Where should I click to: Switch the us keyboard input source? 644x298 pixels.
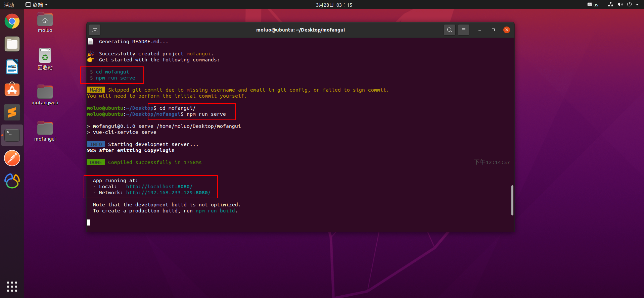click(x=593, y=5)
